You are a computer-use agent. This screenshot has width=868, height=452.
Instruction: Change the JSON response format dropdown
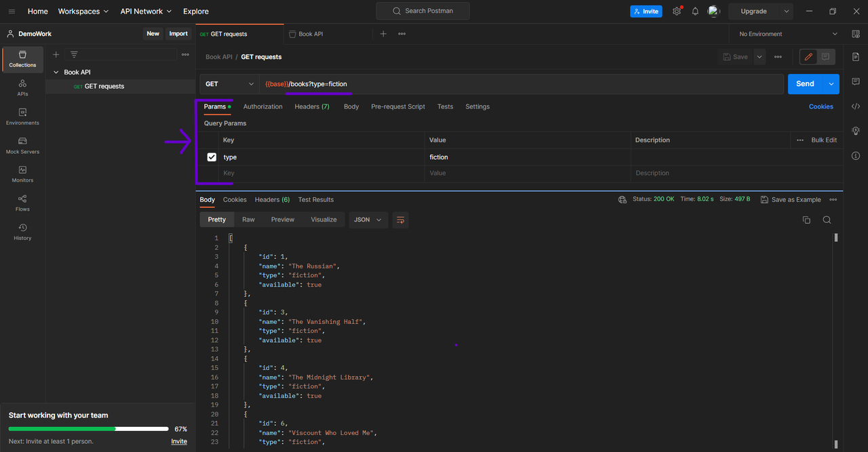click(x=368, y=220)
